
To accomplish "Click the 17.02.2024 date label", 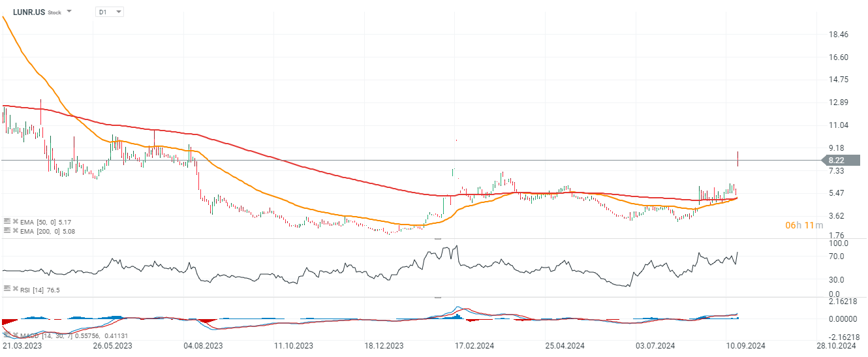I will (474, 345).
